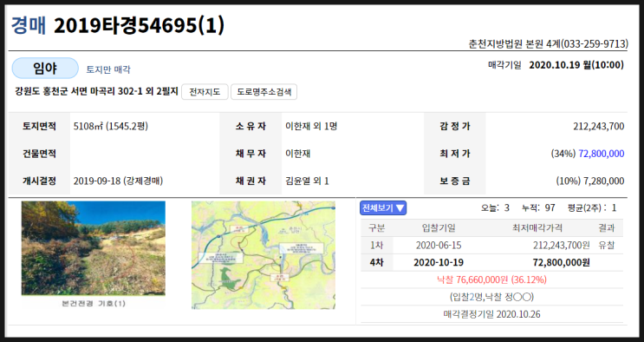Click the 보증금 label cell
The width and height of the screenshot is (644, 342).
pyautogui.click(x=455, y=181)
